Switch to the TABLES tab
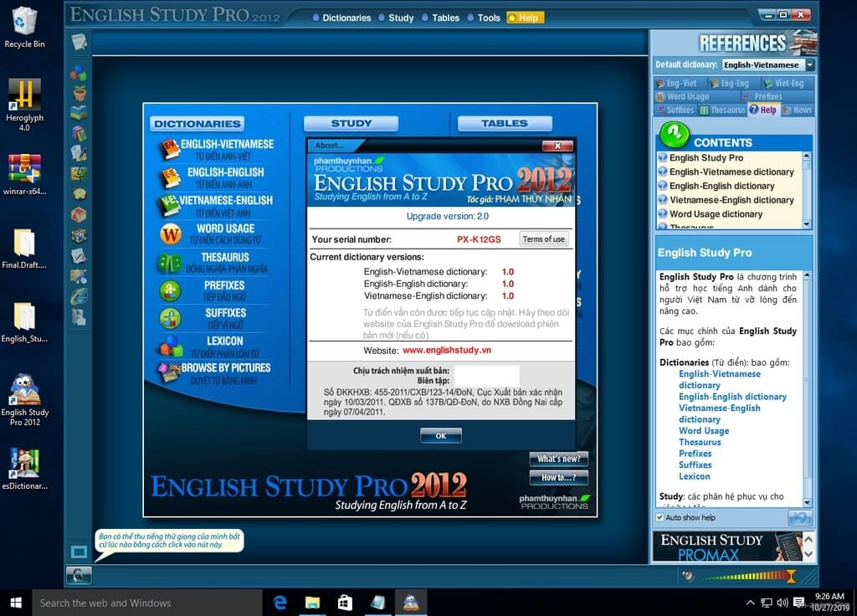The image size is (857, 616). click(503, 122)
